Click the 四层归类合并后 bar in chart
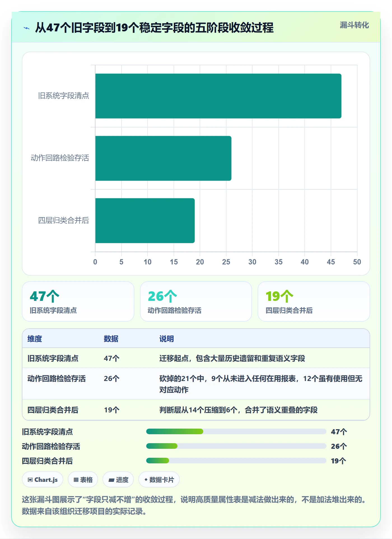This screenshot has width=392, height=539. pos(145,220)
